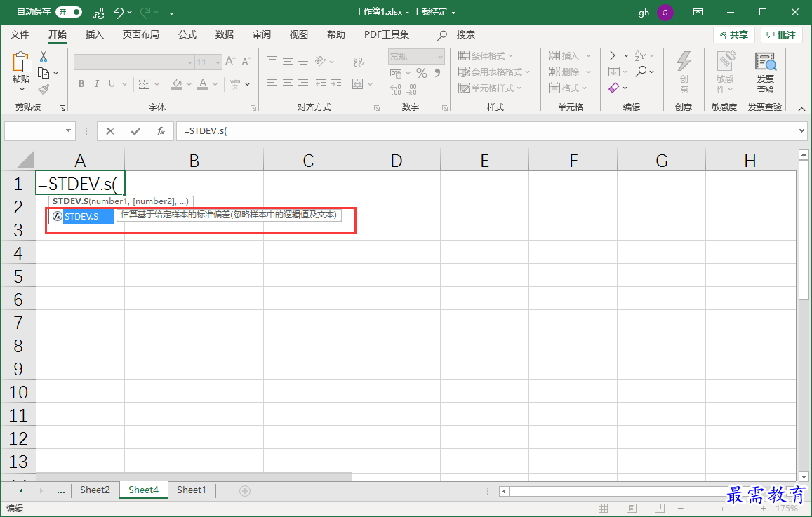Click the comma style icon

tap(438, 73)
